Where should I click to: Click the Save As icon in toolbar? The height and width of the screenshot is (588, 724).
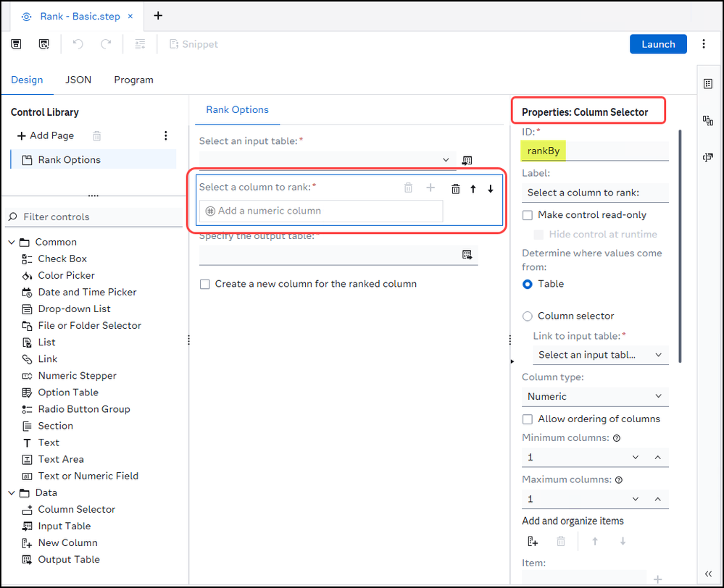pos(44,44)
